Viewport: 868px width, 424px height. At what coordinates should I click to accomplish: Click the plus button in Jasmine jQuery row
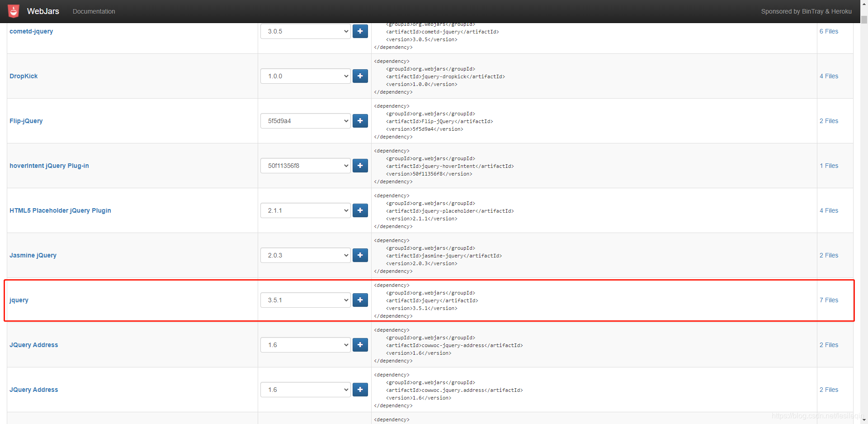pos(360,255)
